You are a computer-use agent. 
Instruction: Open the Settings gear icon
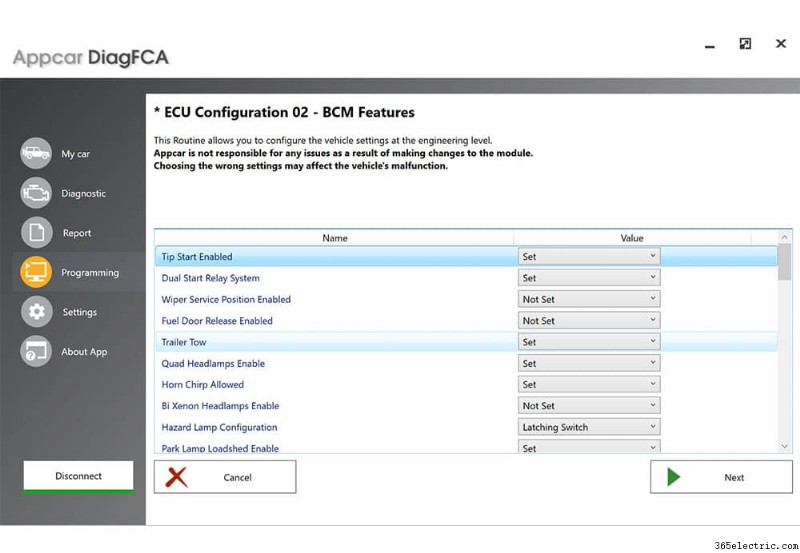pos(36,311)
